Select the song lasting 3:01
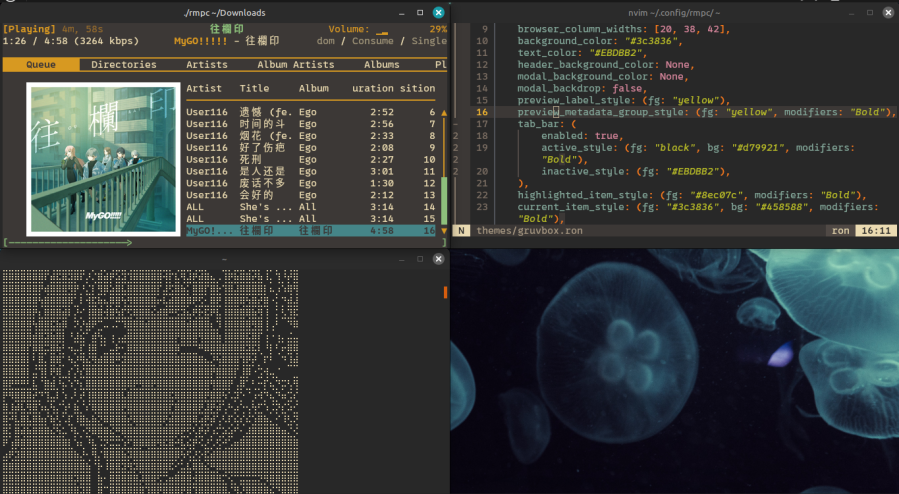The width and height of the screenshot is (899, 494). tap(311, 171)
